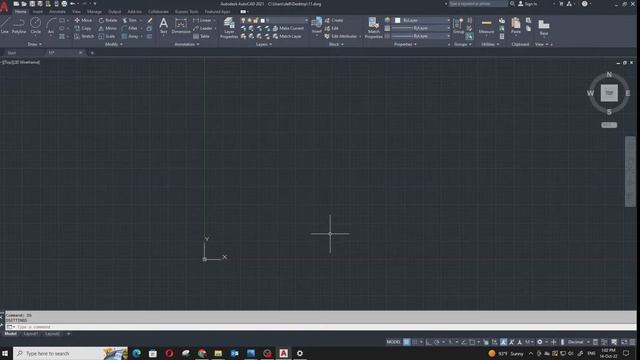Click the Table tool
The width and height of the screenshot is (640, 360).
202,36
